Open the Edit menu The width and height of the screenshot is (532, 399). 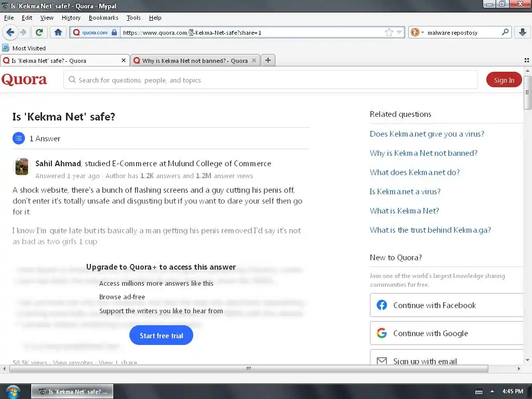coord(27,18)
